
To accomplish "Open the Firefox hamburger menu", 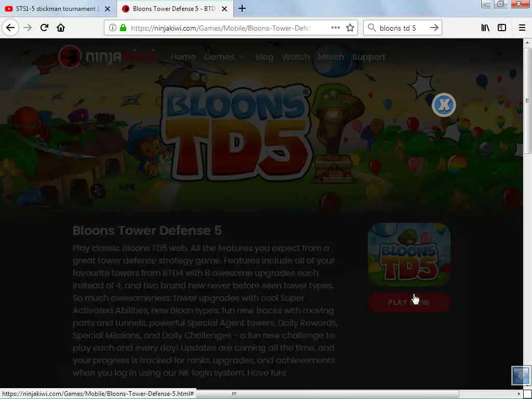I will (x=522, y=28).
